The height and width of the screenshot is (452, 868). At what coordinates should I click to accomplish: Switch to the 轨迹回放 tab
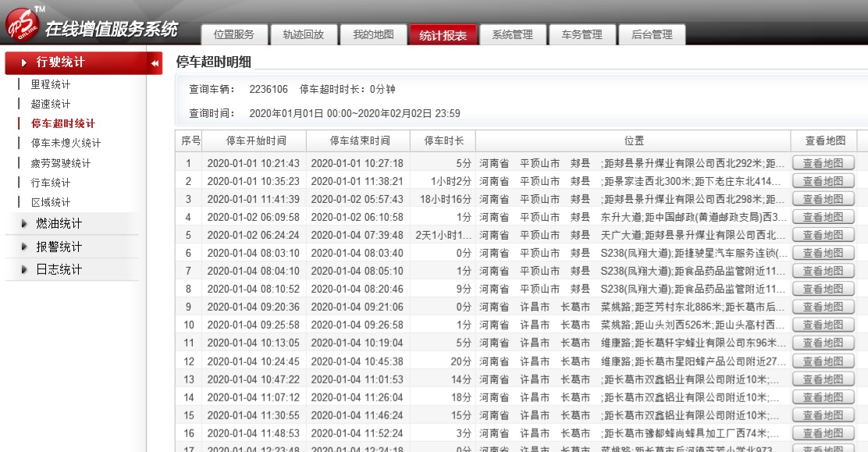click(x=303, y=35)
